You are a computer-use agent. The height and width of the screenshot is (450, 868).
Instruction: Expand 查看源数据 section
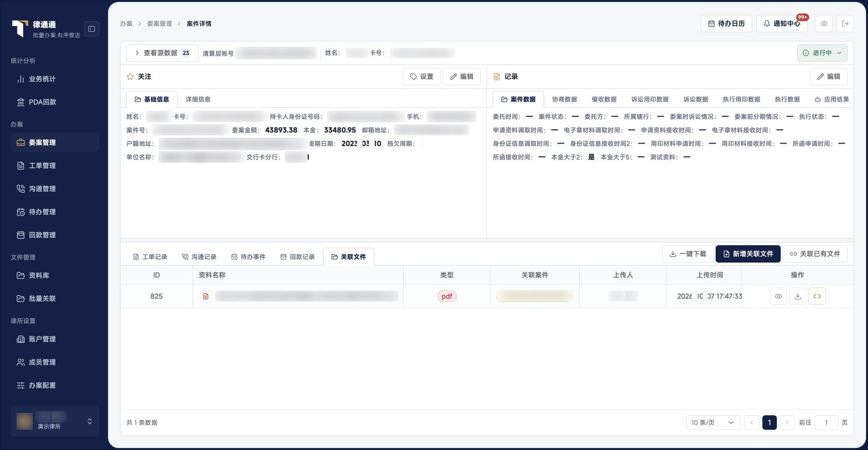coord(162,53)
